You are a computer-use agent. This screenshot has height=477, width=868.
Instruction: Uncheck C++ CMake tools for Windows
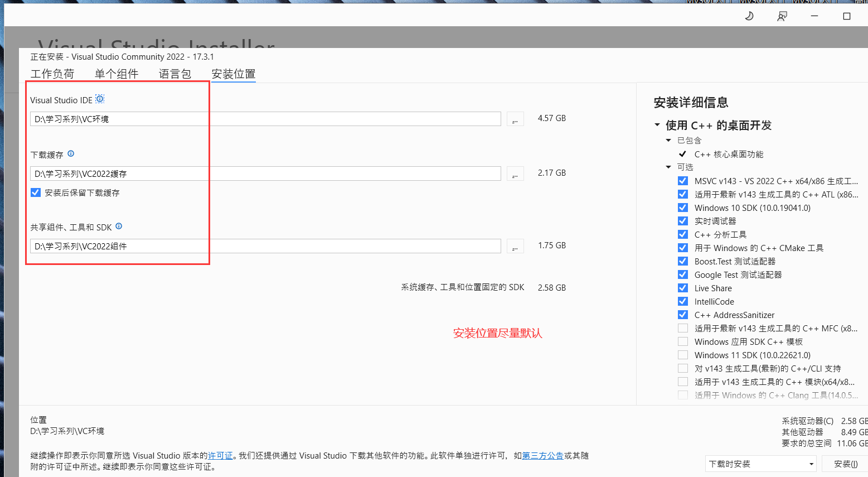click(683, 248)
